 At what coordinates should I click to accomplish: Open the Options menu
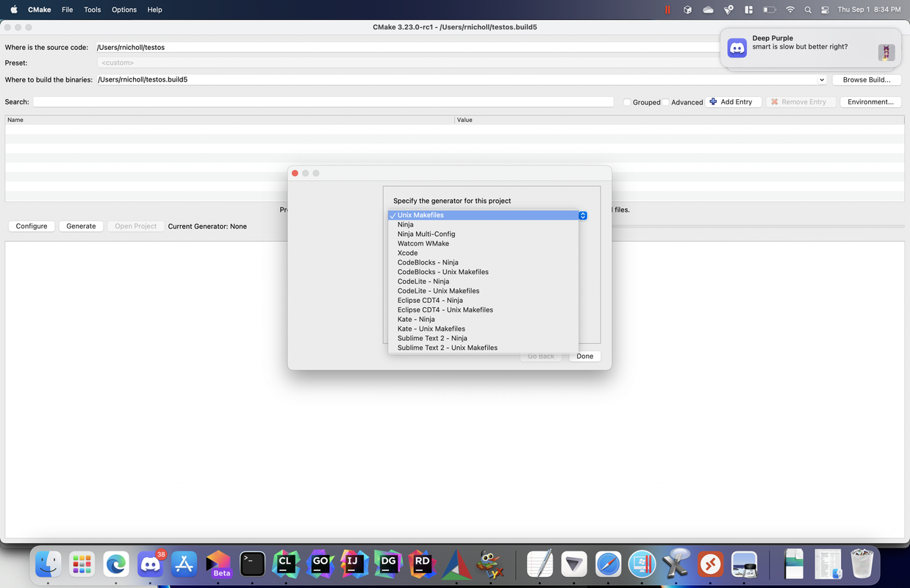pyautogui.click(x=124, y=10)
